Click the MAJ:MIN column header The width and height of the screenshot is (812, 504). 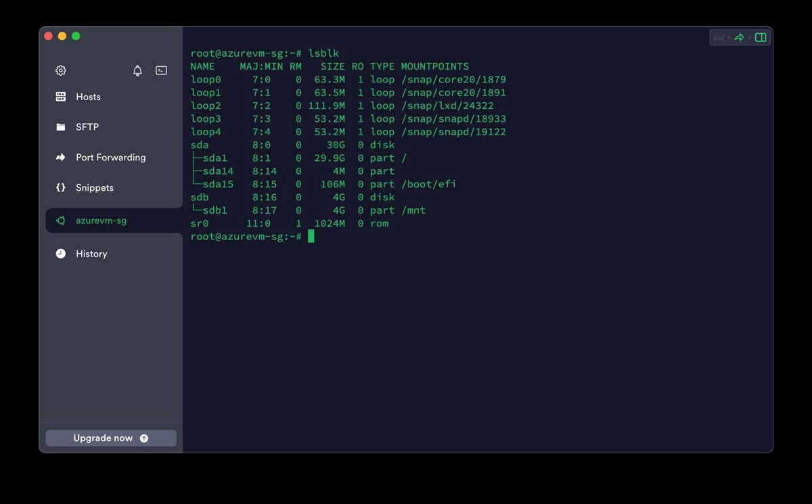[x=261, y=66]
